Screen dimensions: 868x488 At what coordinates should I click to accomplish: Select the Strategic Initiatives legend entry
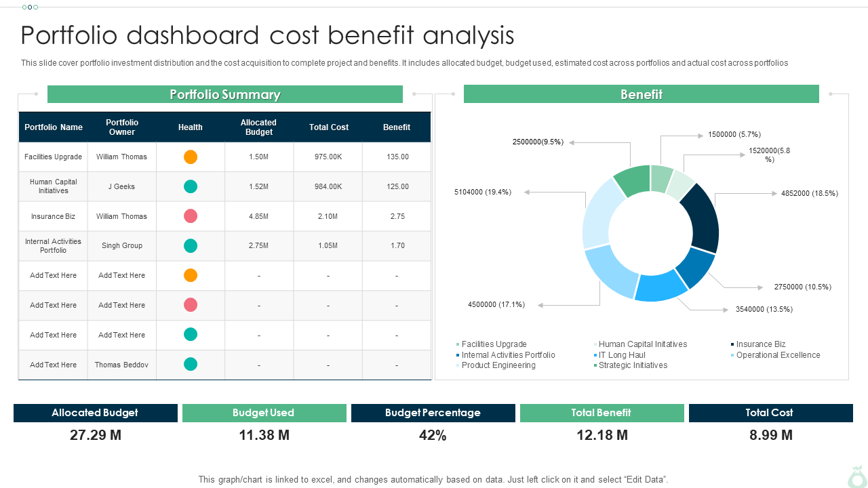[x=631, y=365]
